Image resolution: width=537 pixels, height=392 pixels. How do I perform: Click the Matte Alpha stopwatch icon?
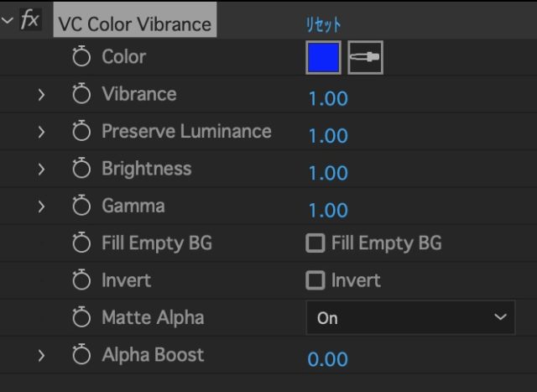point(81,318)
